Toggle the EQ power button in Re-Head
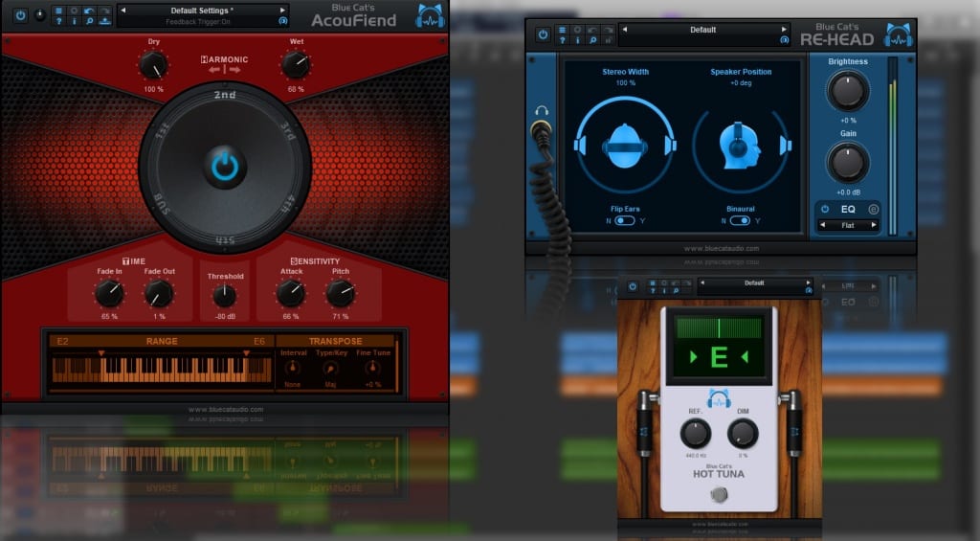Image resolution: width=980 pixels, height=541 pixels. coord(824,209)
